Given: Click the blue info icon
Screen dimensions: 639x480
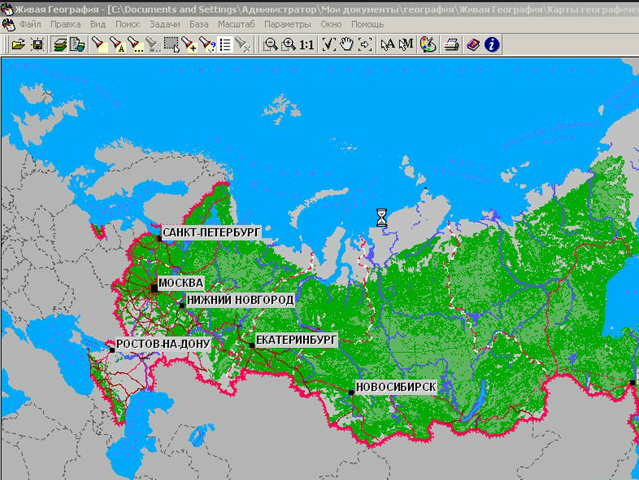Looking at the screenshot, I should pos(491,44).
